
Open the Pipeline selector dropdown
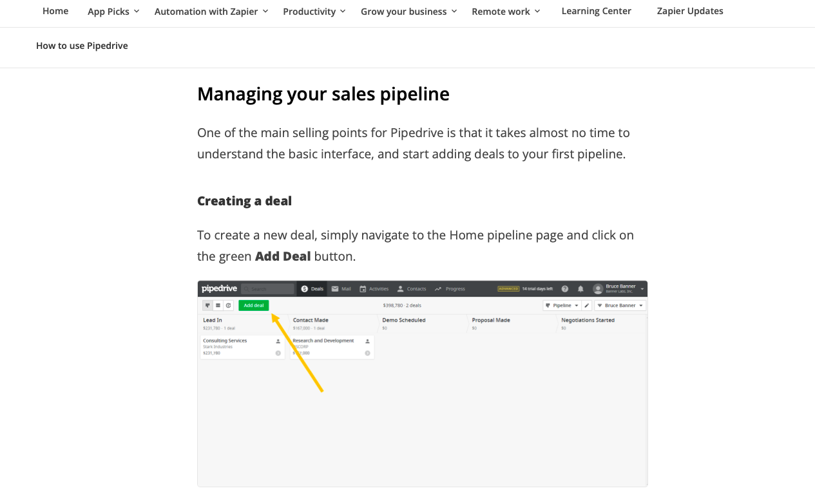coord(562,305)
